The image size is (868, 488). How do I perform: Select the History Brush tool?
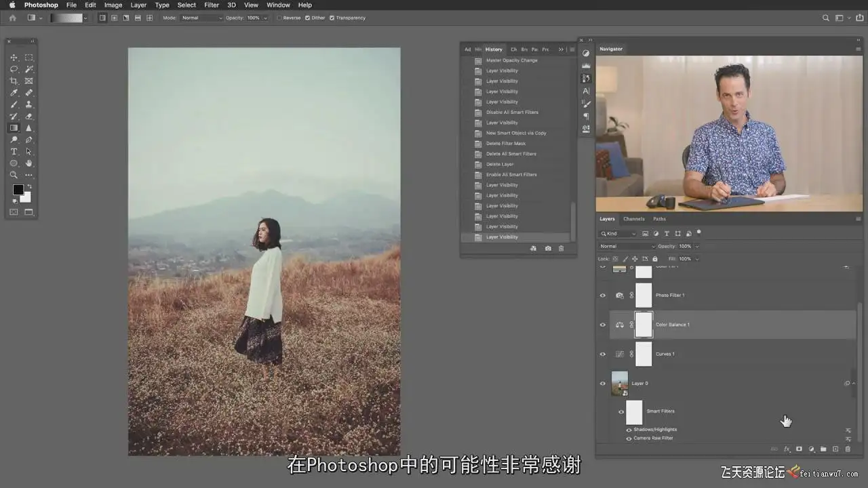pyautogui.click(x=14, y=116)
